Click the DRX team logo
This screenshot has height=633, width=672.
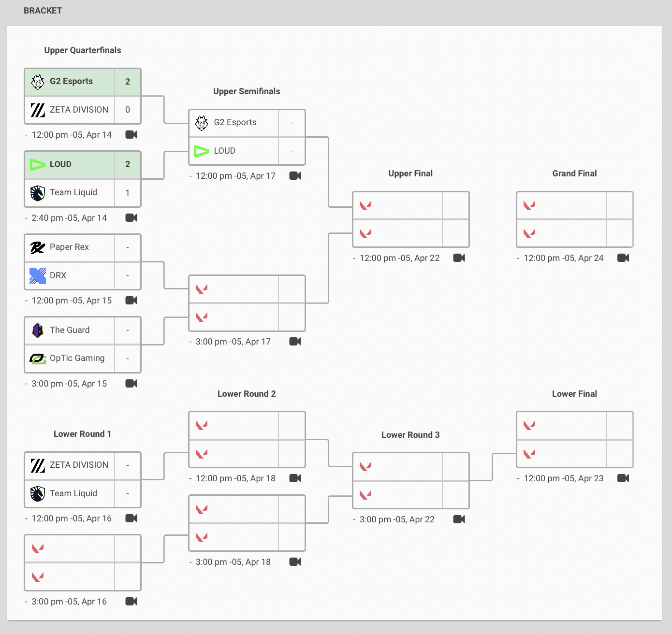pyautogui.click(x=38, y=275)
